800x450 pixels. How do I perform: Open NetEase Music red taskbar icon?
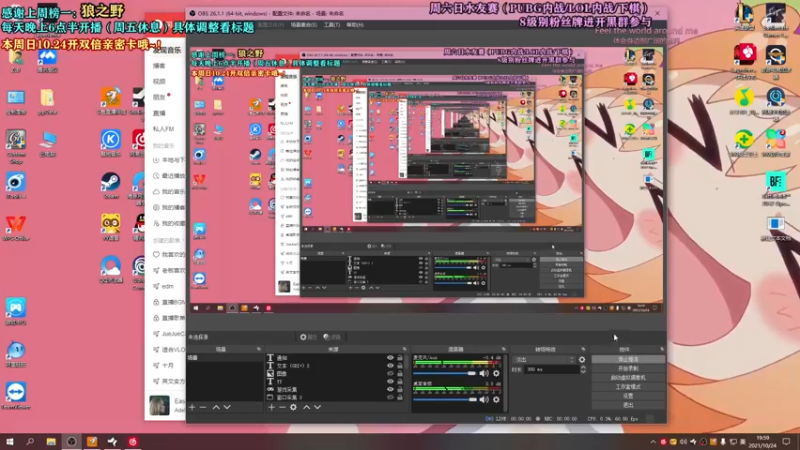pyautogui.click(x=133, y=441)
